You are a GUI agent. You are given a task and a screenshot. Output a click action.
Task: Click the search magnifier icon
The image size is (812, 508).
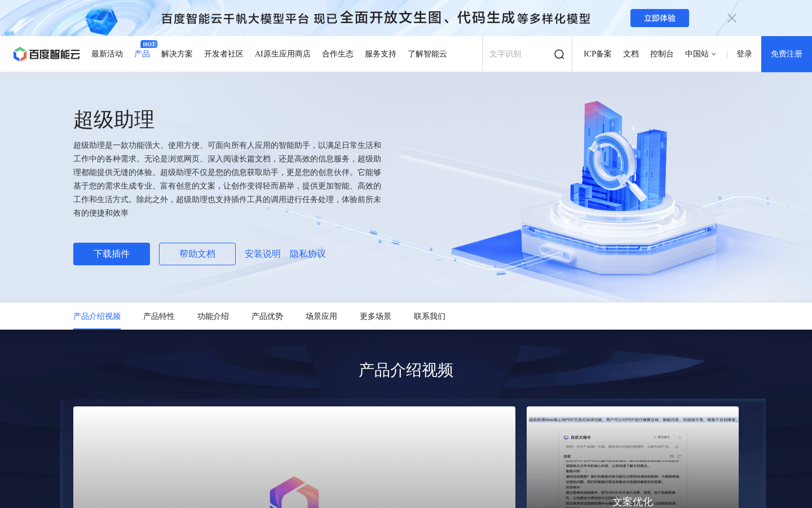pyautogui.click(x=559, y=54)
